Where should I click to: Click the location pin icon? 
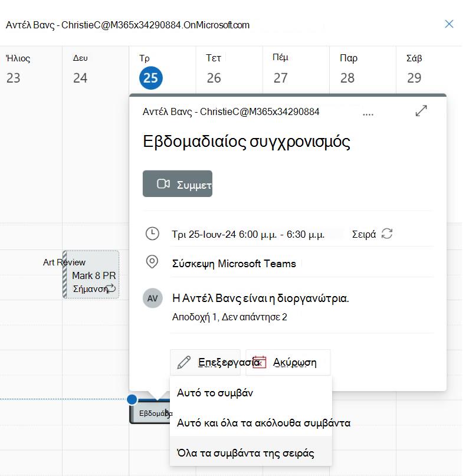click(152, 262)
